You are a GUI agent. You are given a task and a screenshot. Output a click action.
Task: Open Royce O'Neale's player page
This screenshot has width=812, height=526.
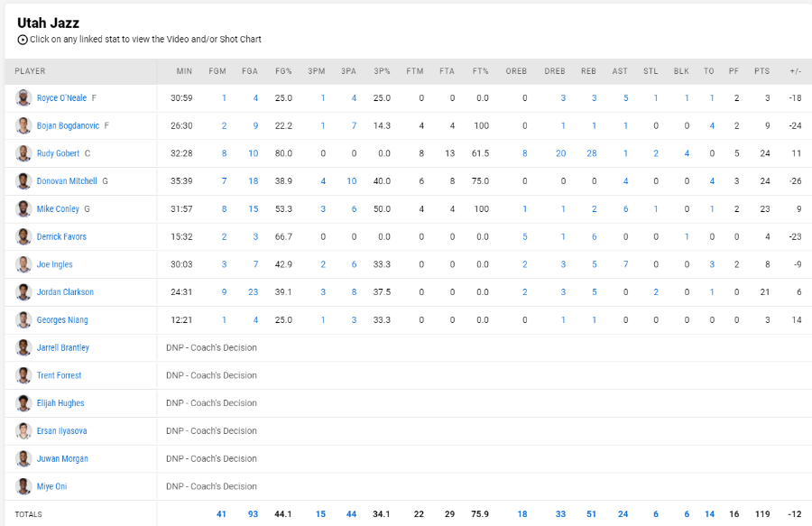pyautogui.click(x=61, y=97)
